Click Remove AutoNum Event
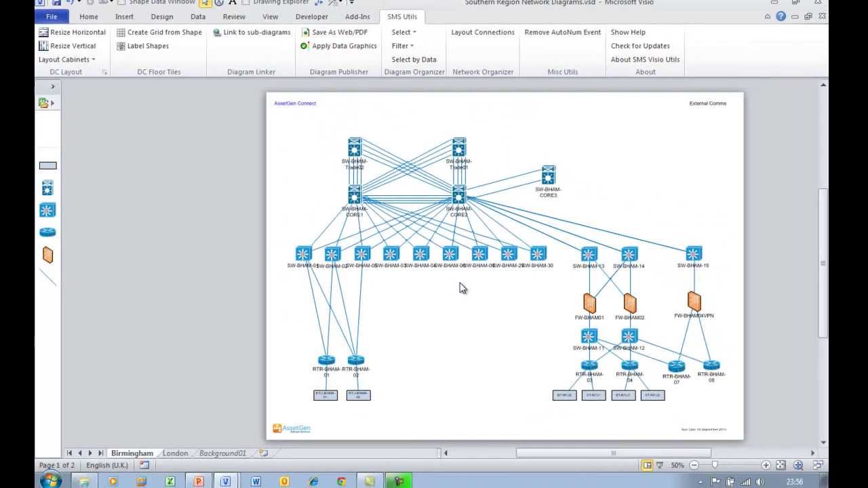The height and width of the screenshot is (488, 868). click(x=562, y=32)
